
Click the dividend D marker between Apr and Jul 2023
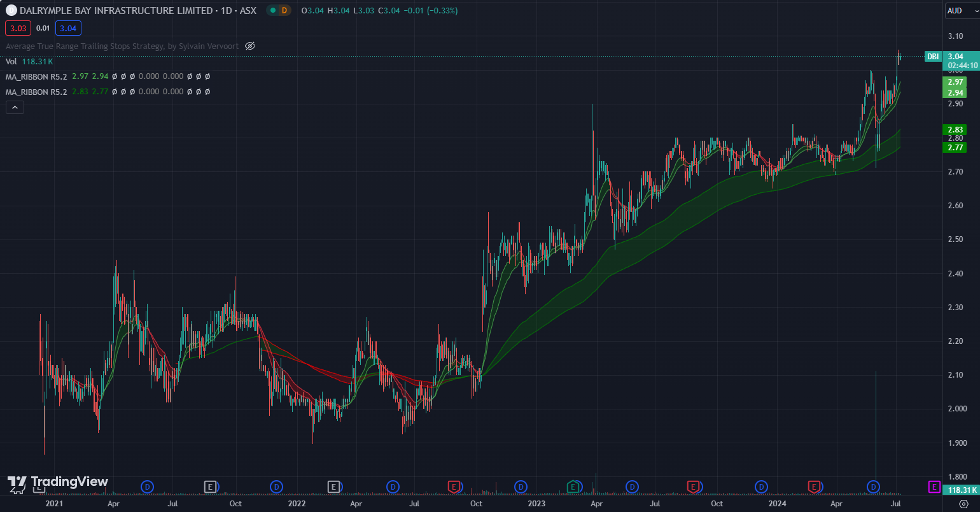tap(632, 487)
